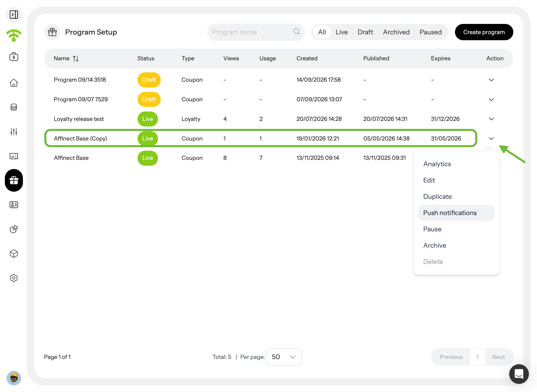537x392 pixels.
Task: Filter programs by Draft tab
Action: (365, 32)
